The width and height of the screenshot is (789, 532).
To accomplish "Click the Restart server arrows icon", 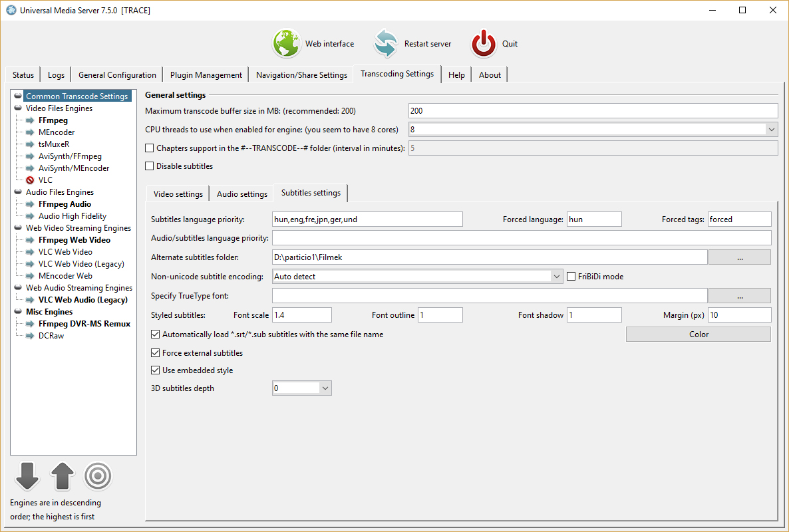I will (385, 43).
